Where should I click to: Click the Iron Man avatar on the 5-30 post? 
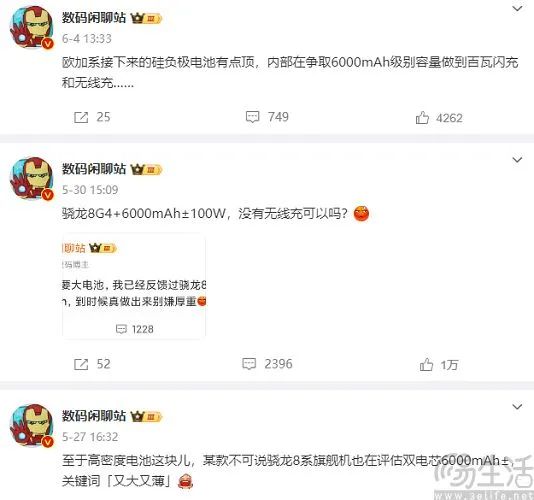pyautogui.click(x=32, y=178)
